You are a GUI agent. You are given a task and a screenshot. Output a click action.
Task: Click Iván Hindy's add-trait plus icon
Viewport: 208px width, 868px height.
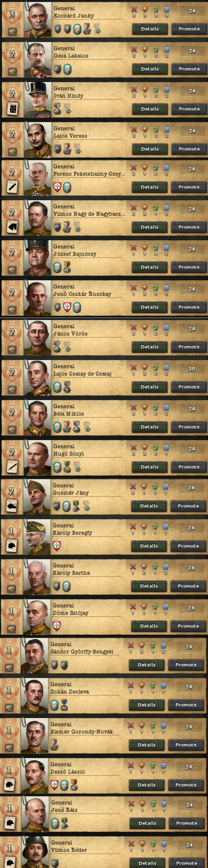click(67, 109)
